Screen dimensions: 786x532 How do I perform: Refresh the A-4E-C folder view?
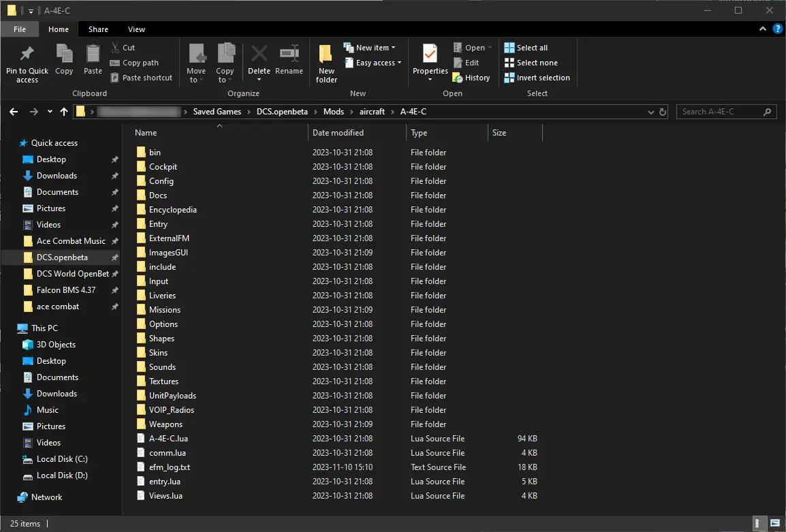click(663, 112)
